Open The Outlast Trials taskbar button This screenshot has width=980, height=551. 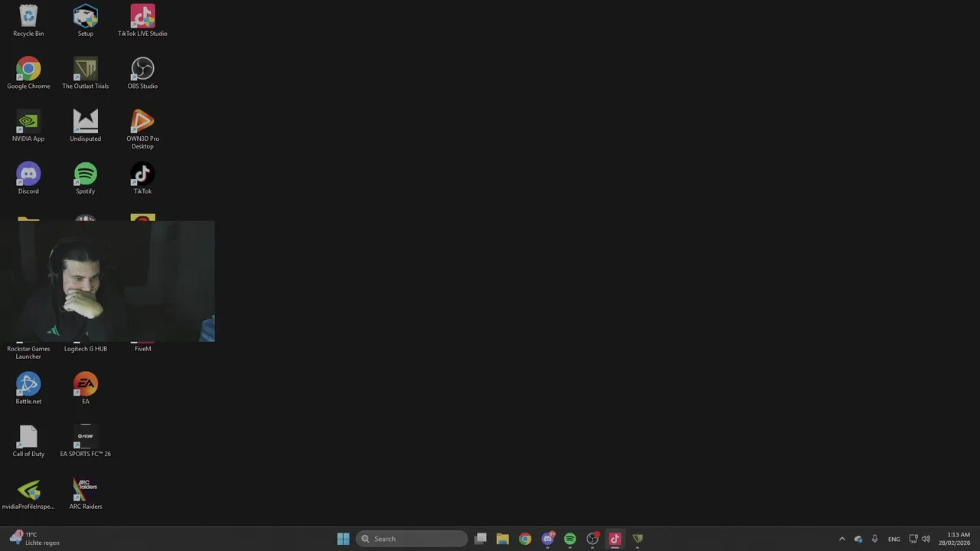coord(637,539)
